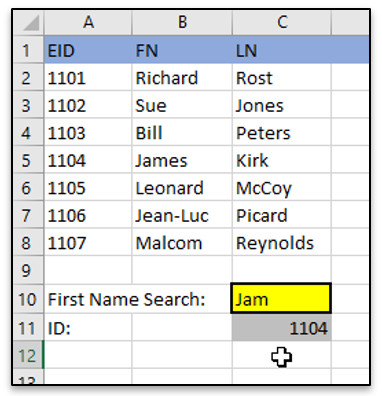Click the EID header cell
This screenshot has width=382, height=396.
point(88,49)
